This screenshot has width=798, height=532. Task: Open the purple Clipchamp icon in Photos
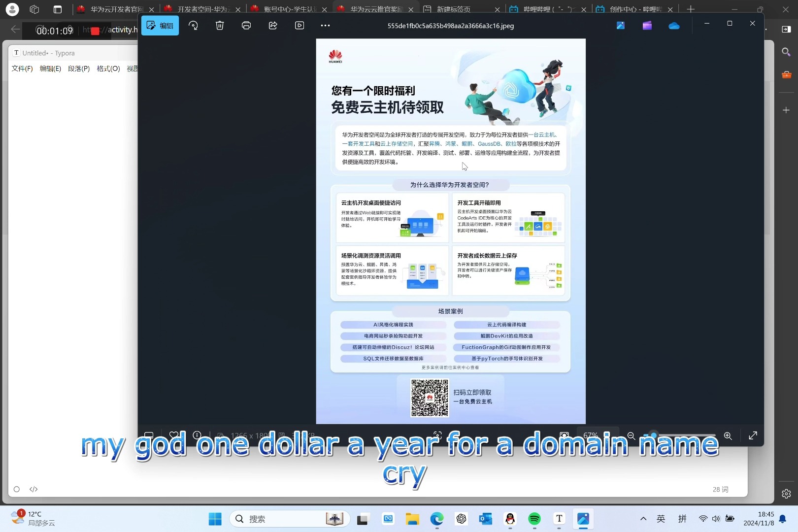(647, 26)
